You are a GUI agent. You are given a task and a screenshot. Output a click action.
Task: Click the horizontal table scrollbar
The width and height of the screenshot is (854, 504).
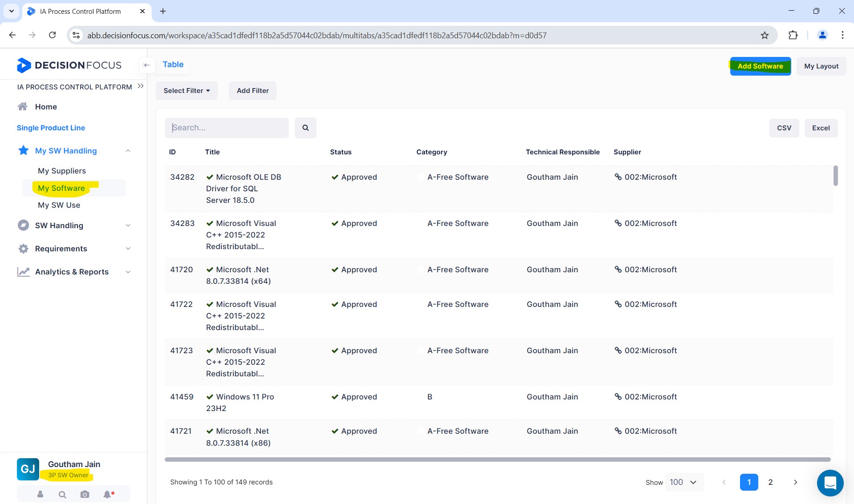[497, 460]
